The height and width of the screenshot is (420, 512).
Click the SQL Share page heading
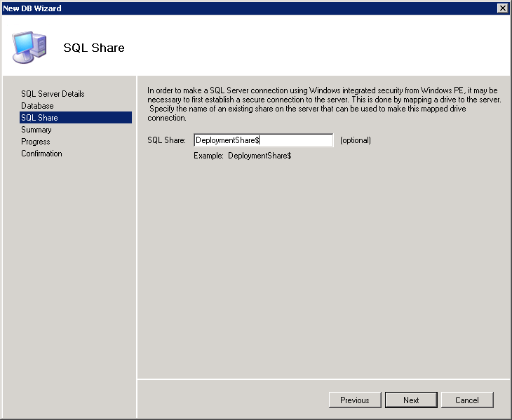click(x=94, y=48)
